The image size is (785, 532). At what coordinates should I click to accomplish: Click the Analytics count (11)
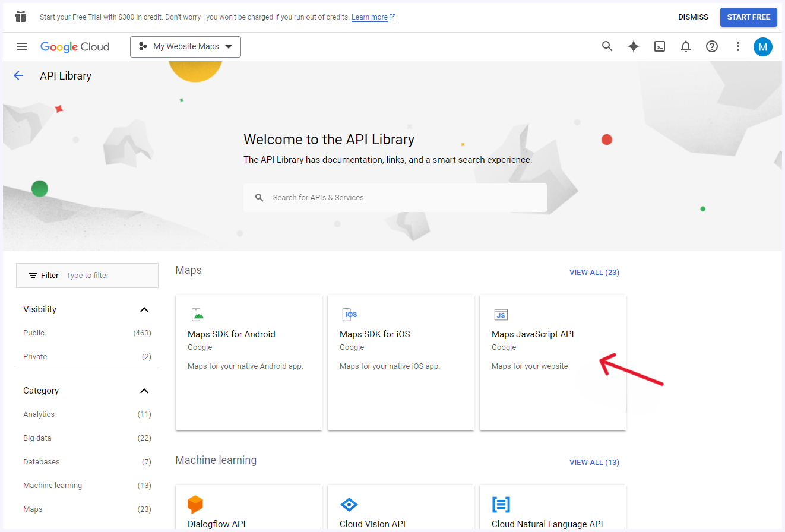[x=144, y=414]
